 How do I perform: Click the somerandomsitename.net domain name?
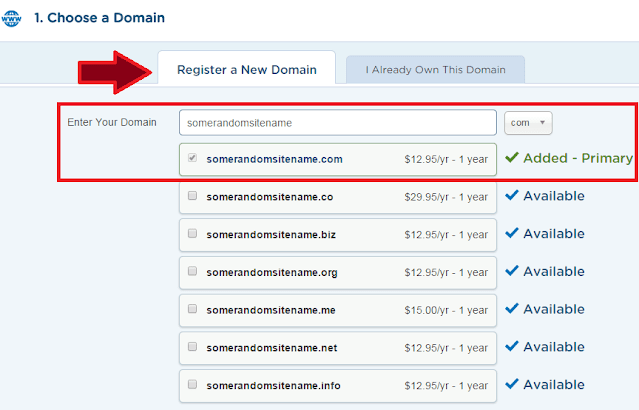(272, 348)
